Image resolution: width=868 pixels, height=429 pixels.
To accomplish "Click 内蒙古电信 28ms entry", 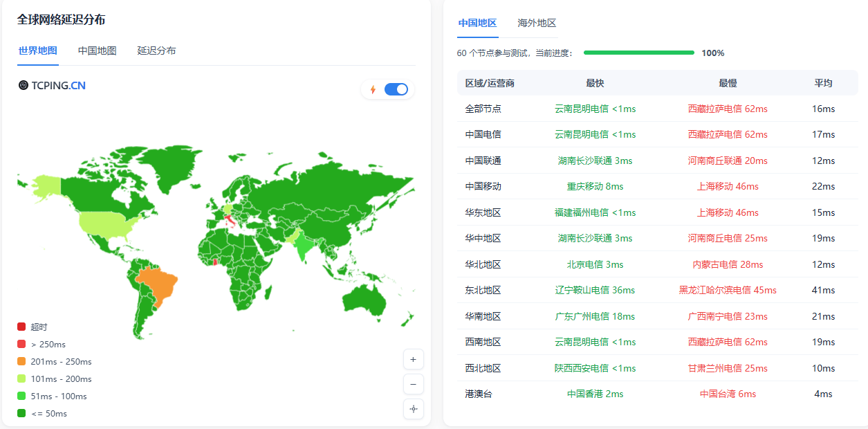I will (728, 264).
